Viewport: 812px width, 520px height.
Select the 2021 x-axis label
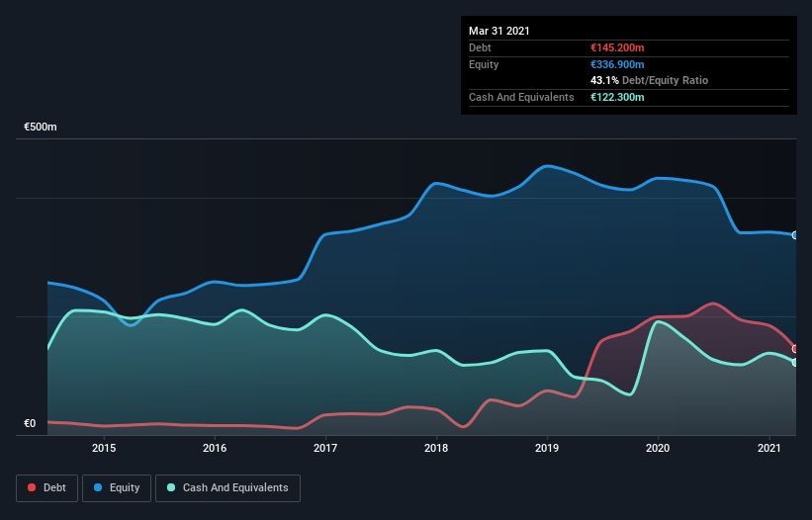tap(769, 448)
